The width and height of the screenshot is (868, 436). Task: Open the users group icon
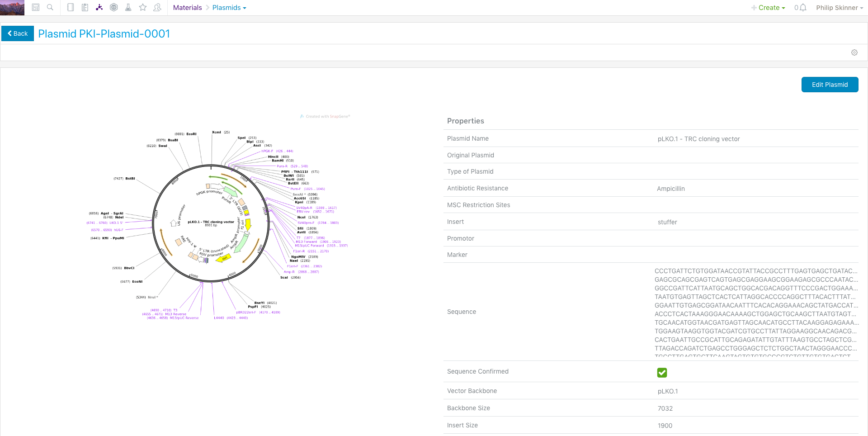click(x=157, y=7)
